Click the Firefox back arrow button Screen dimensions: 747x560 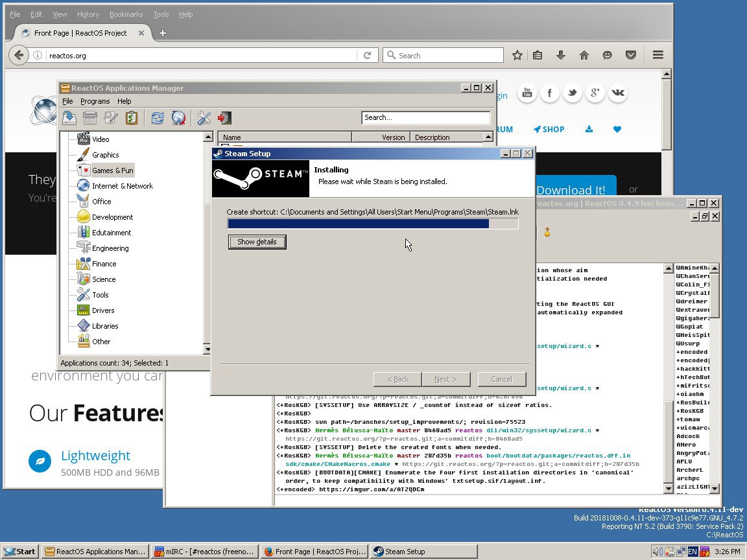pos(19,55)
